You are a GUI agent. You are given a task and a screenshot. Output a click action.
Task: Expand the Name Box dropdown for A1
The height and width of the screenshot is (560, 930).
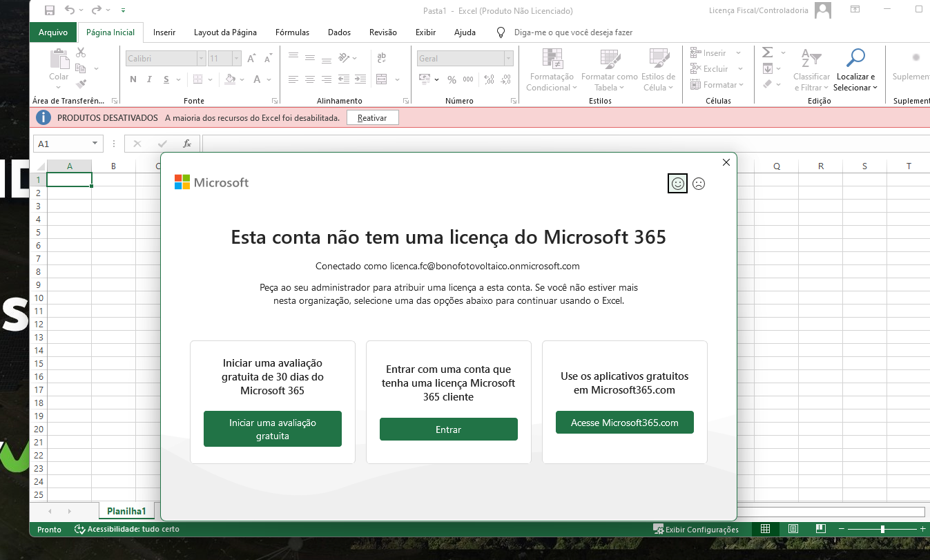click(95, 144)
